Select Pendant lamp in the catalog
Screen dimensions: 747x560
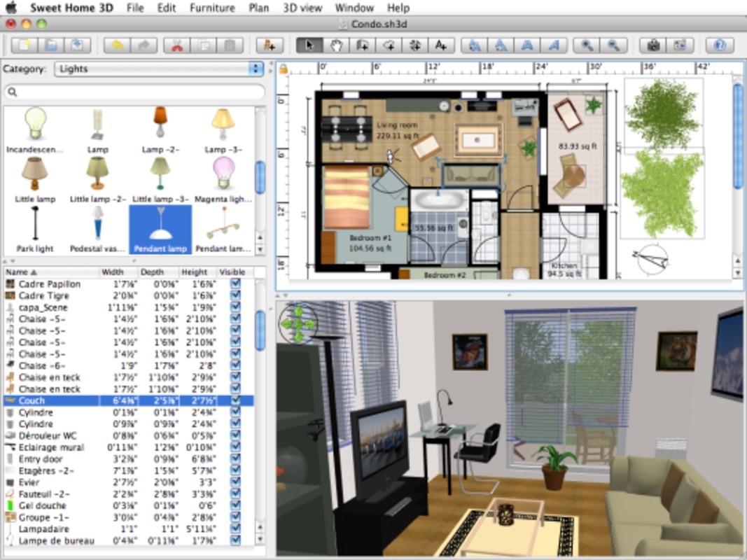160,230
